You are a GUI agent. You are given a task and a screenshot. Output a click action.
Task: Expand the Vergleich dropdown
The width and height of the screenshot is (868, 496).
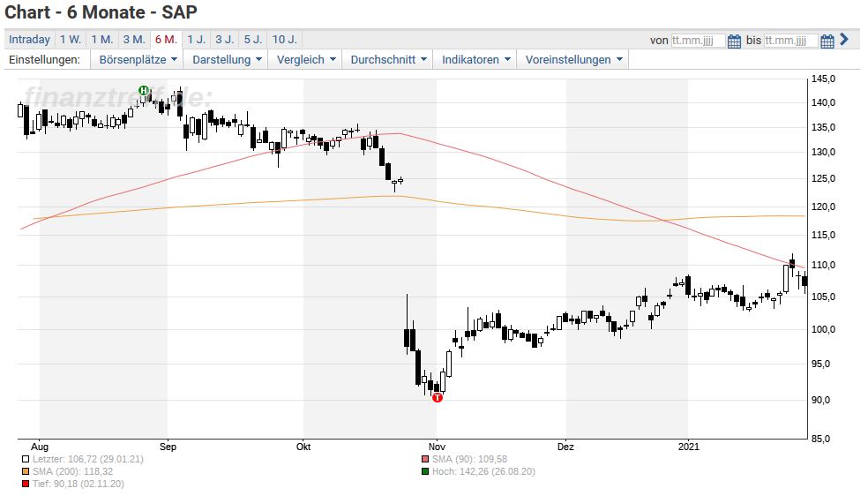[x=305, y=60]
